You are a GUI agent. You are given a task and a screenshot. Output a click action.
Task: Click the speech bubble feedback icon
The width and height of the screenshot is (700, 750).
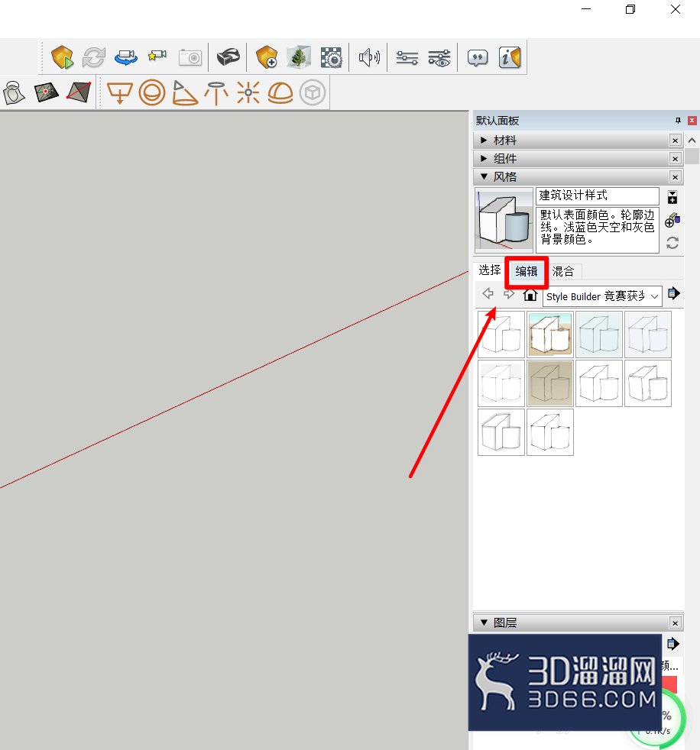478,58
